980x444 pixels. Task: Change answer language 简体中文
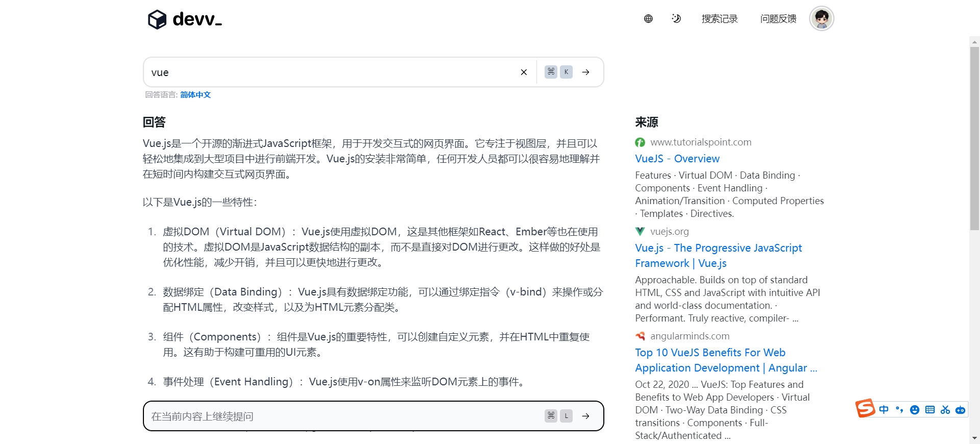pos(195,95)
